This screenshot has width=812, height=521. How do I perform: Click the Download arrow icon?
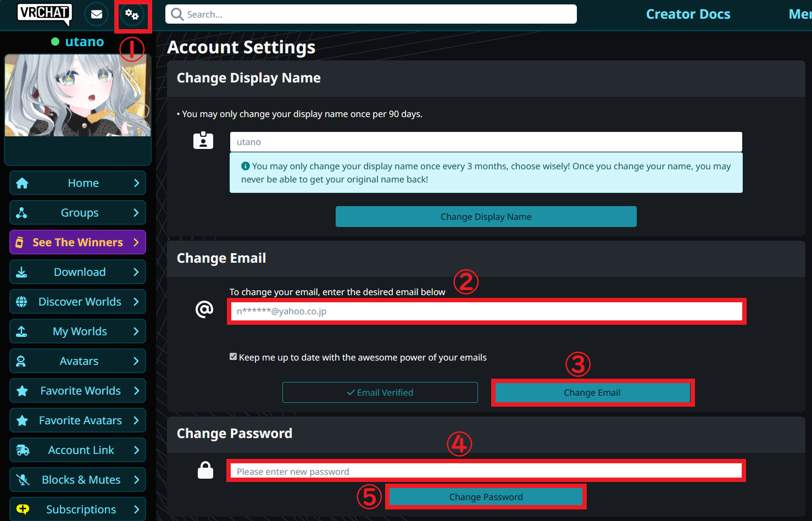[22, 272]
